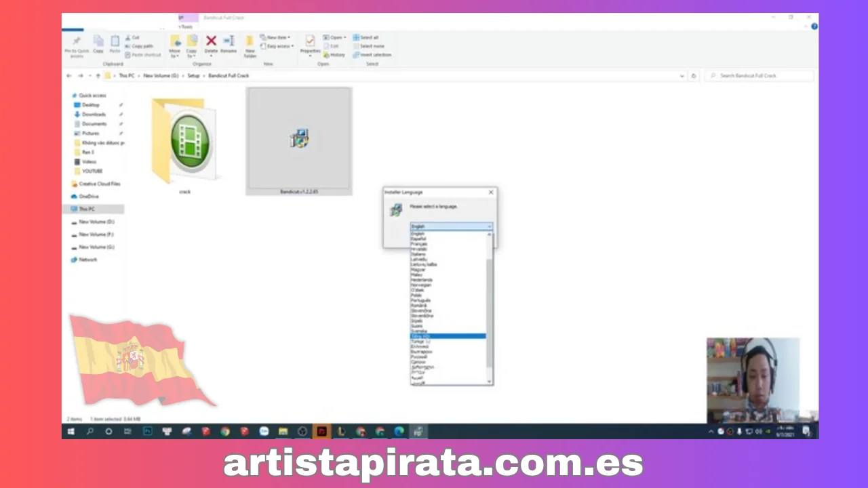
Task: Refresh the folder view
Action: [x=693, y=76]
